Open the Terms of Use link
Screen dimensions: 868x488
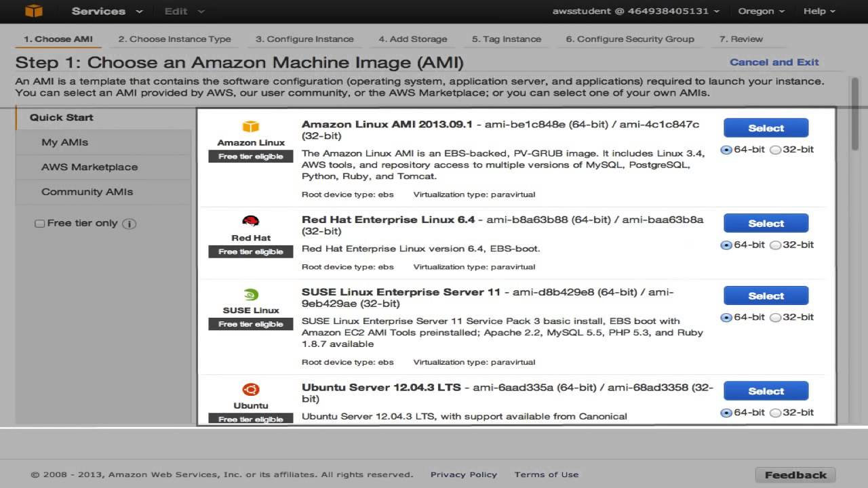547,474
